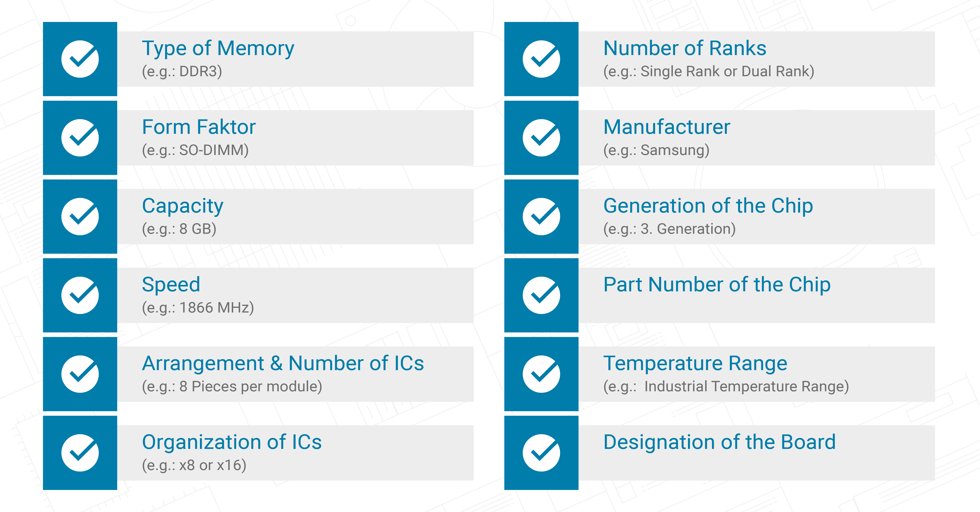Image resolution: width=980 pixels, height=512 pixels.
Task: Toggle the Part Number of the Chip checkmark
Action: 541,295
